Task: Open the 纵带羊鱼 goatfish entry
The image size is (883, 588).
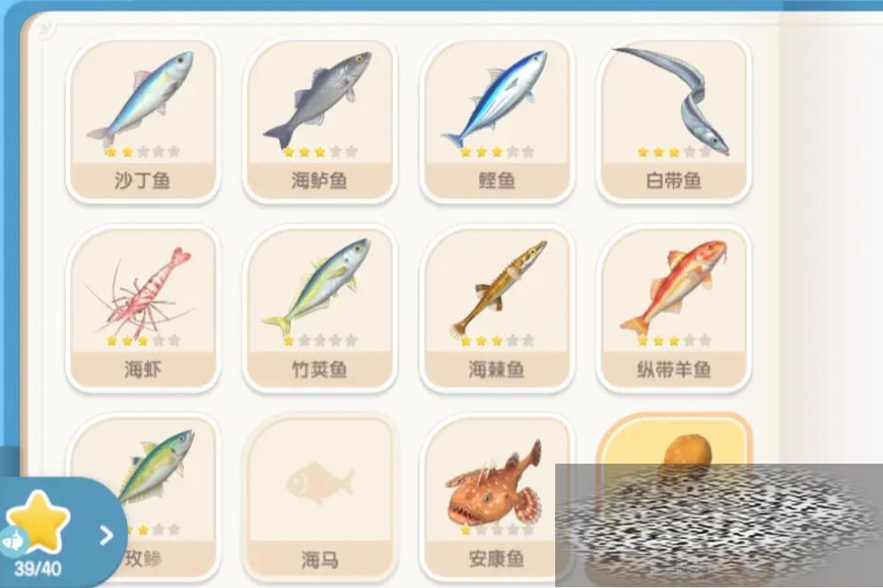Action: (x=673, y=309)
